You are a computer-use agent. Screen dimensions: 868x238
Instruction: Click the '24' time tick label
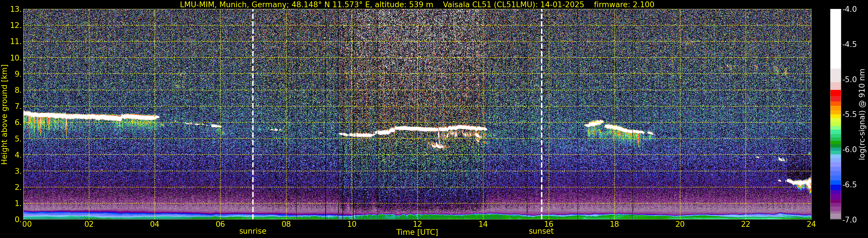coord(811,224)
